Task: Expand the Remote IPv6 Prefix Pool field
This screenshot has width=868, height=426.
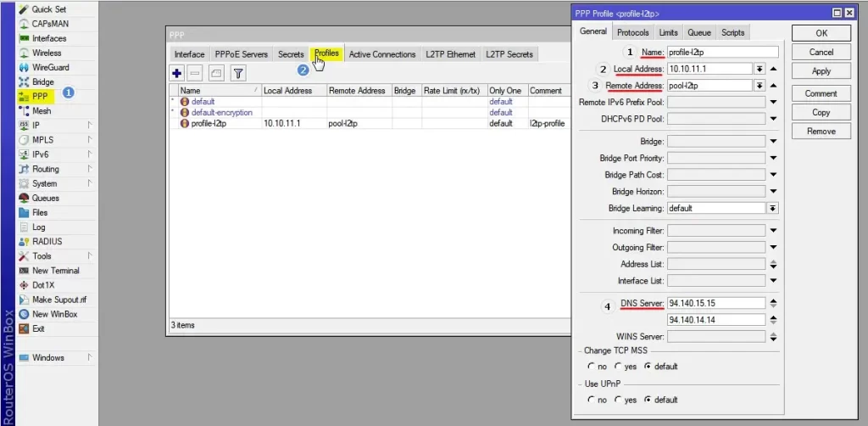Action: [x=773, y=102]
